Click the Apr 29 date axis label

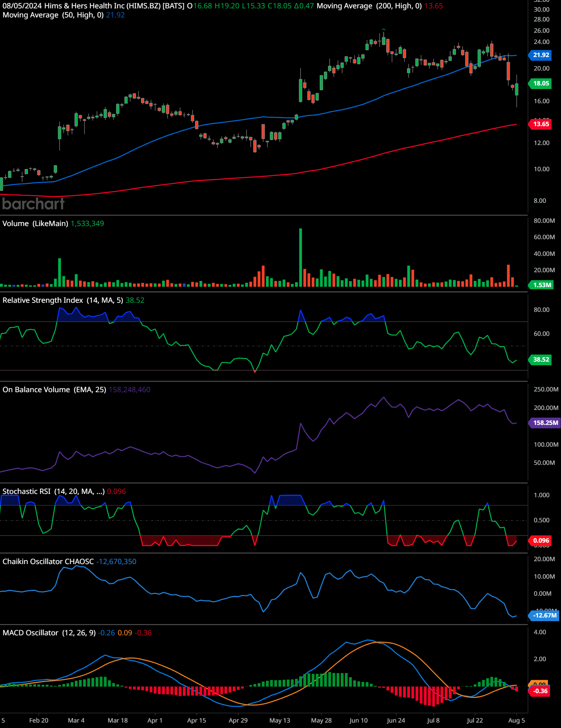coord(238,721)
